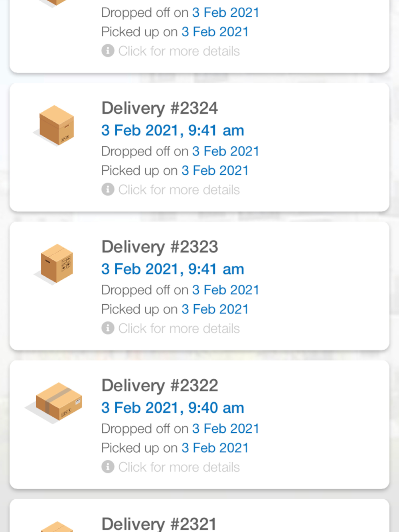Tap the box icon for Delivery #2324
This screenshot has width=399, height=532.
point(55,125)
